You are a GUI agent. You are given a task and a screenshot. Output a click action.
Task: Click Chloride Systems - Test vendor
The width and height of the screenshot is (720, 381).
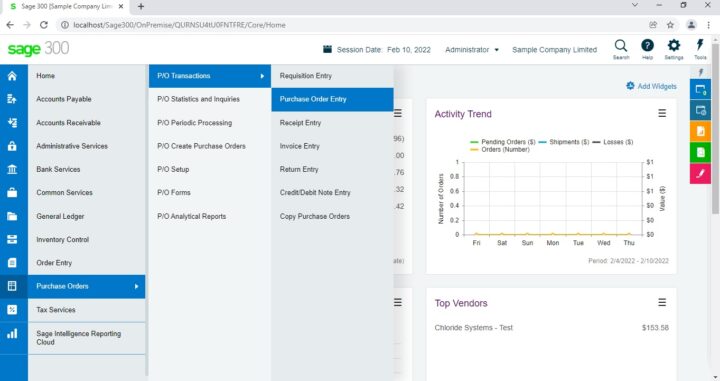click(473, 328)
